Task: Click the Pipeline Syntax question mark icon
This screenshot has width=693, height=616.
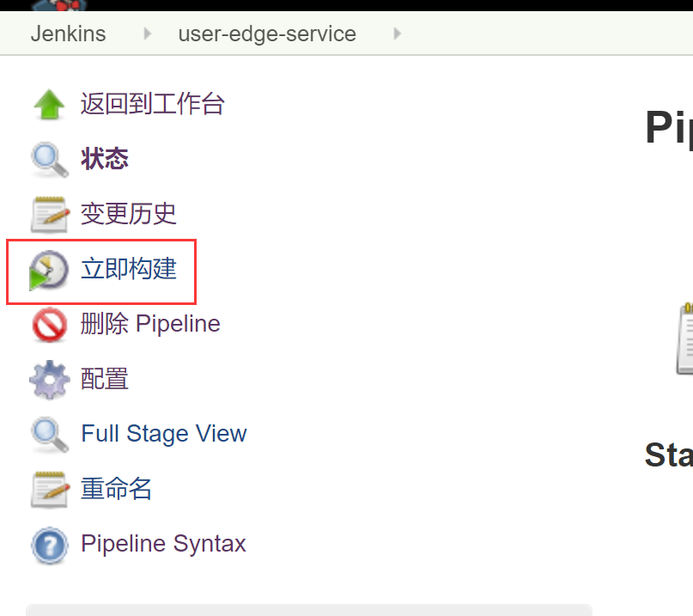Action: coord(49,544)
